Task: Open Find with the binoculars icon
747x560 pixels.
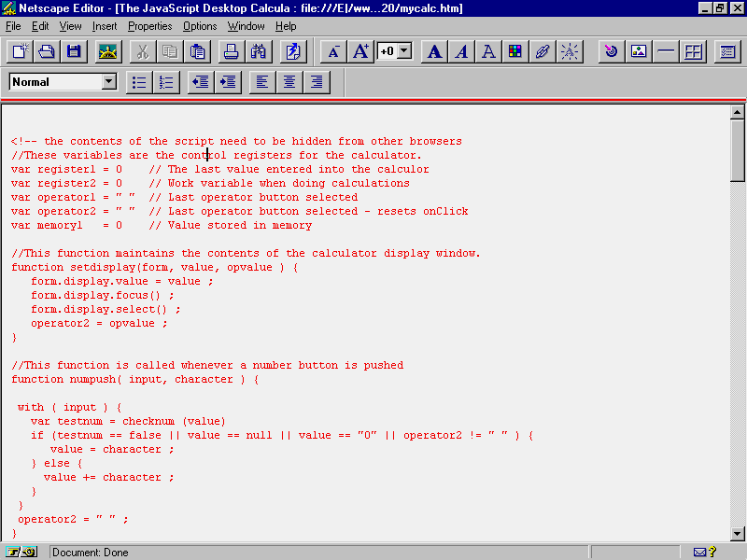Action: [x=259, y=51]
